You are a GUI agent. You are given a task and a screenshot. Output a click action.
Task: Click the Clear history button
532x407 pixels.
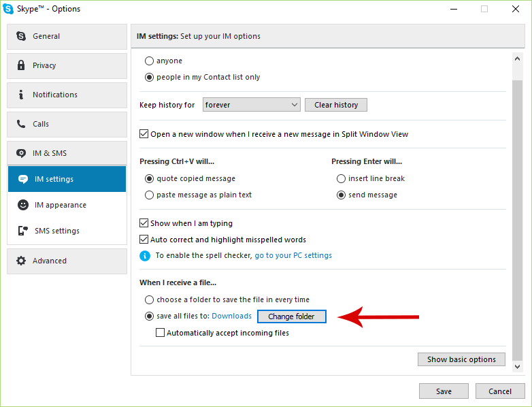pos(336,105)
